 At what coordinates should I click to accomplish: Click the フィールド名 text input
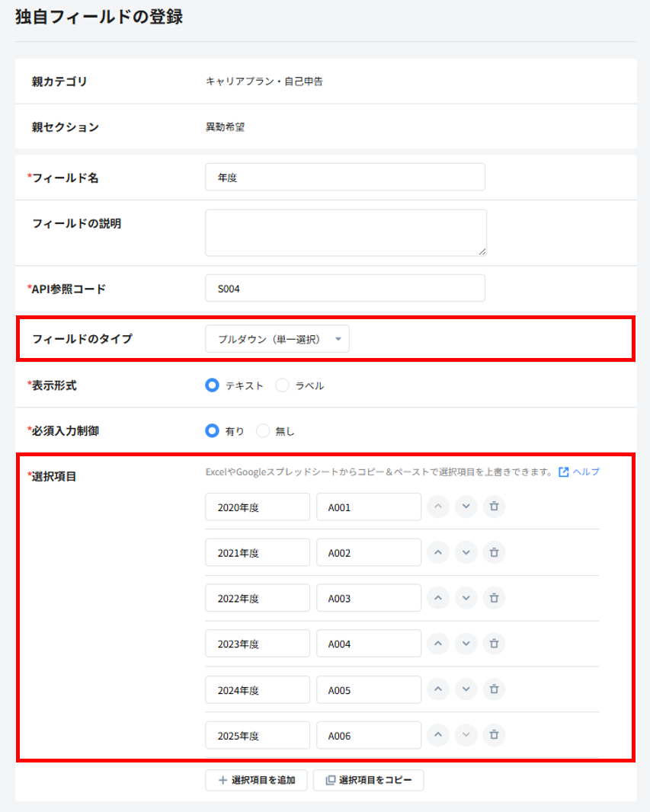344,177
